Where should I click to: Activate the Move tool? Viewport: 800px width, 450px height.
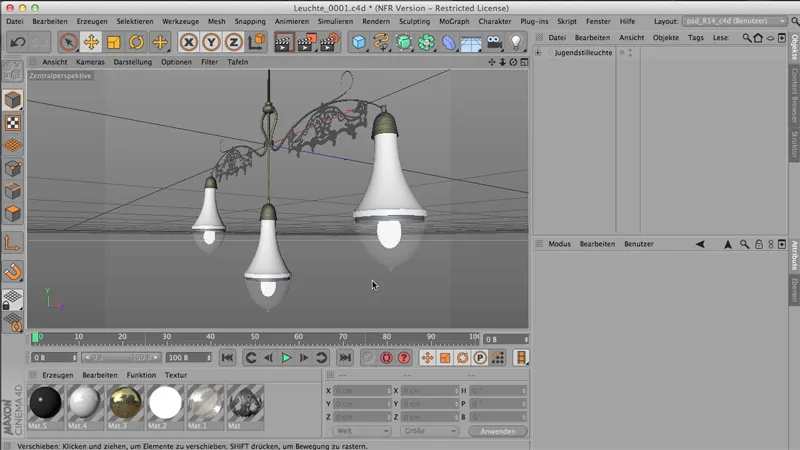[x=91, y=42]
